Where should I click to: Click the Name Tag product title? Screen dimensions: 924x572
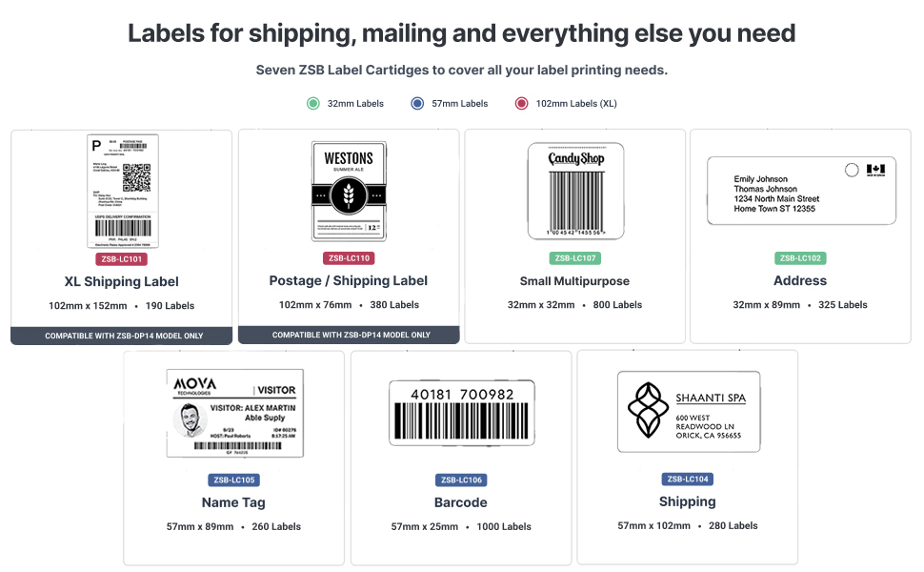coord(233,502)
